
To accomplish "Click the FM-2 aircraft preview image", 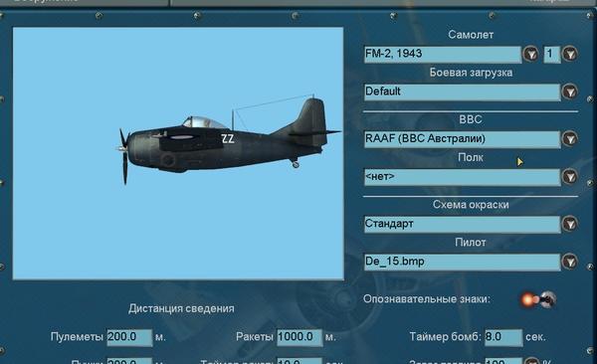I will 178,153.
